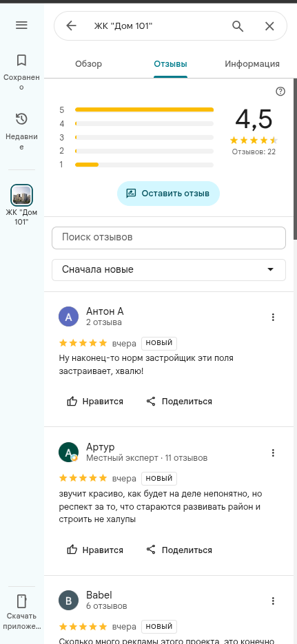Click Местный эксперт · 11 отзывов text
The image size is (297, 644).
pos(147,457)
